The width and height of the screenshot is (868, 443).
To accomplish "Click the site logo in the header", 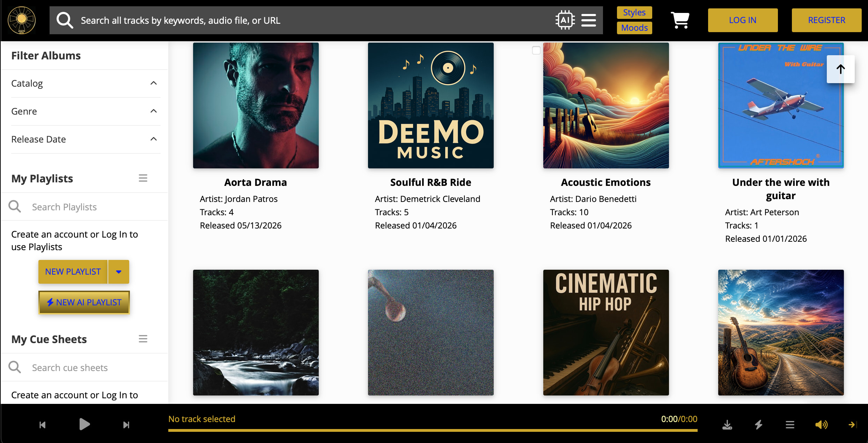I will coord(22,20).
